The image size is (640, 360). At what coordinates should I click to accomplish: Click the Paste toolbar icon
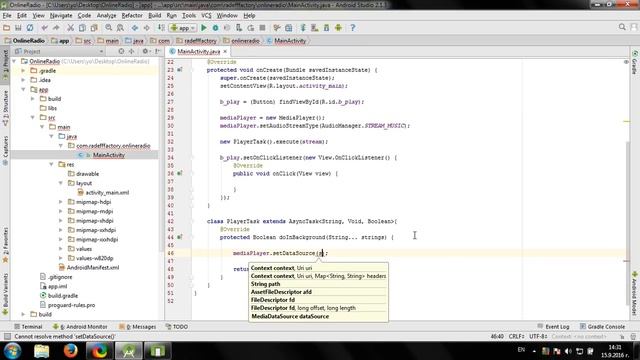pos(94,28)
